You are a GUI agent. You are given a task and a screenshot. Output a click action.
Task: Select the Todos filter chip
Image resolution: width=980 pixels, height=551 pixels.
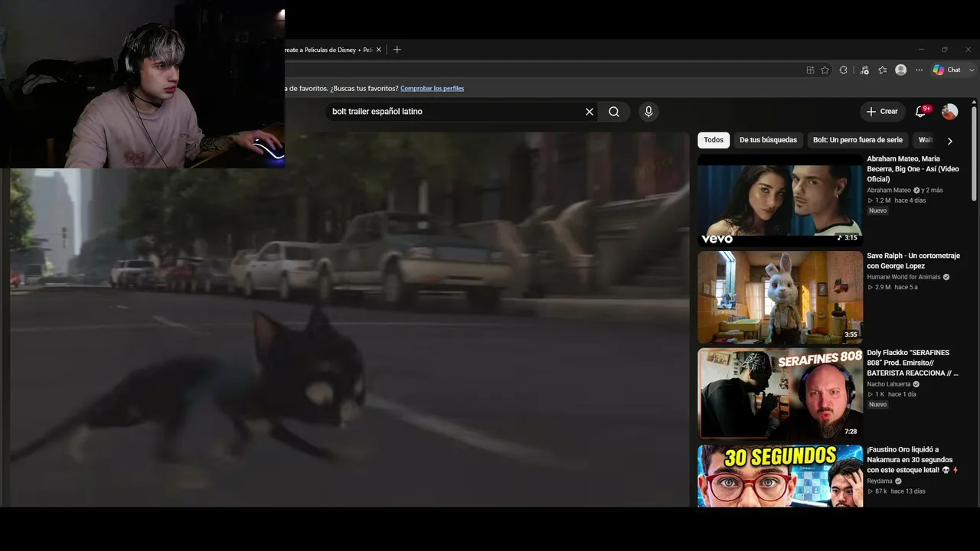(714, 140)
